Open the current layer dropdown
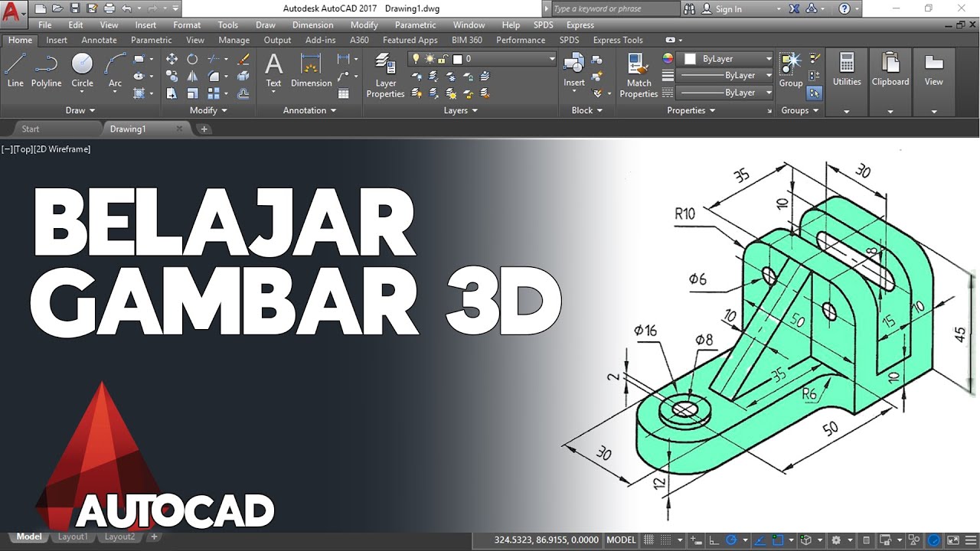 point(482,59)
